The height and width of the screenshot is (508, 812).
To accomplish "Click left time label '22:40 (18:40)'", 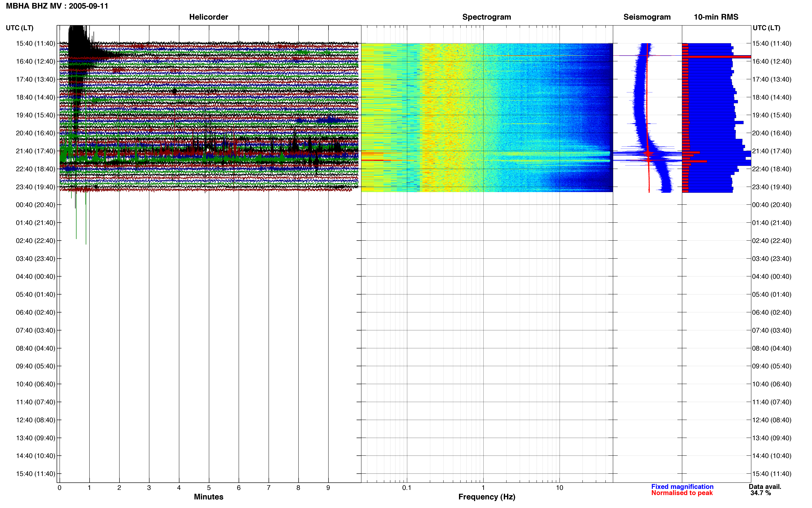I will (x=36, y=169).
